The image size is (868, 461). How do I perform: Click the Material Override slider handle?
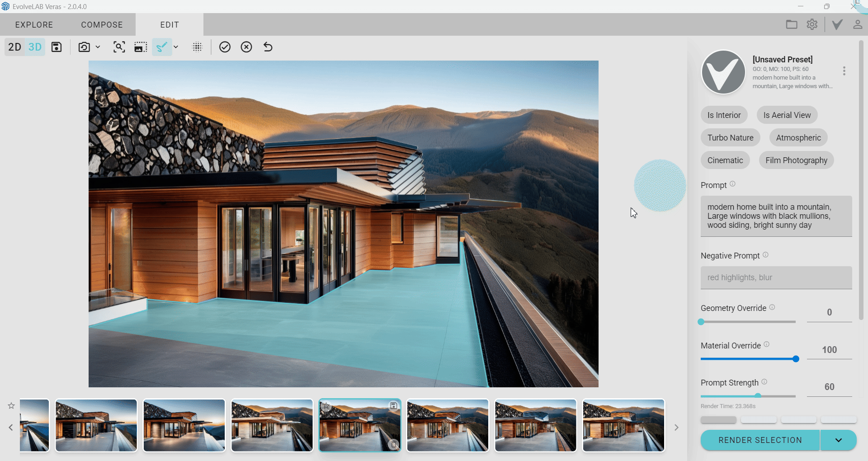click(796, 359)
